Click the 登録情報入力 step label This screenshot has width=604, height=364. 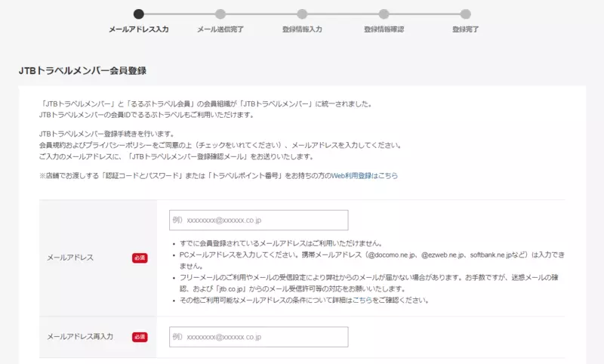coord(302,29)
